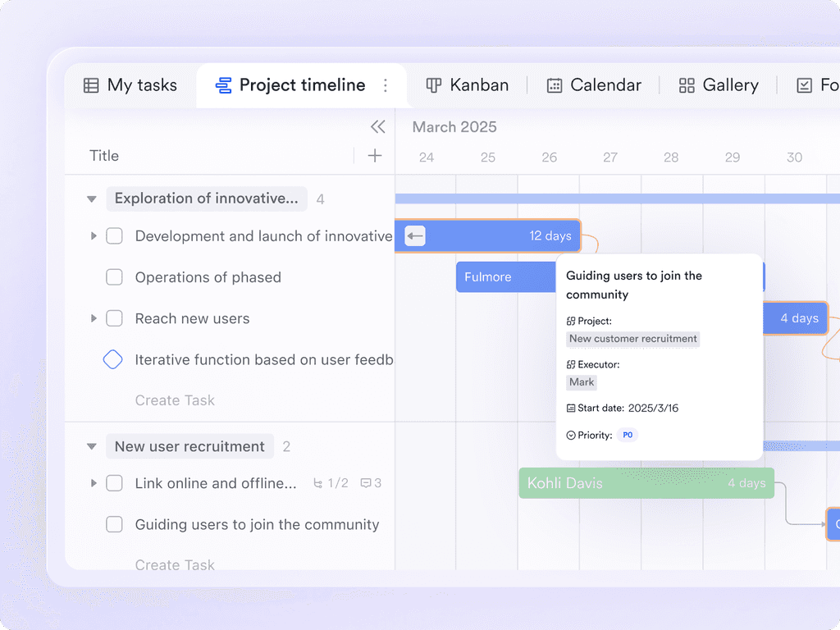Switch to the Project timeline tab
The image size is (840, 630).
pos(301,84)
